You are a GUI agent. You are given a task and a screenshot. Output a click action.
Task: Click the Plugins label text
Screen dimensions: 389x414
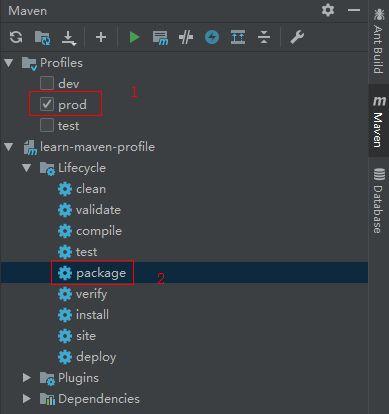[79, 378]
